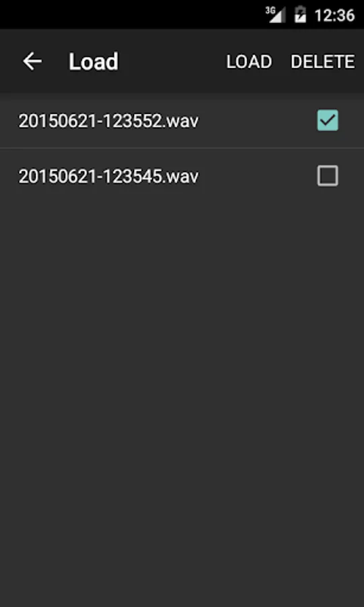Toggle the teal checked box on first recording
Screen dimensions: 364x607
tap(328, 120)
